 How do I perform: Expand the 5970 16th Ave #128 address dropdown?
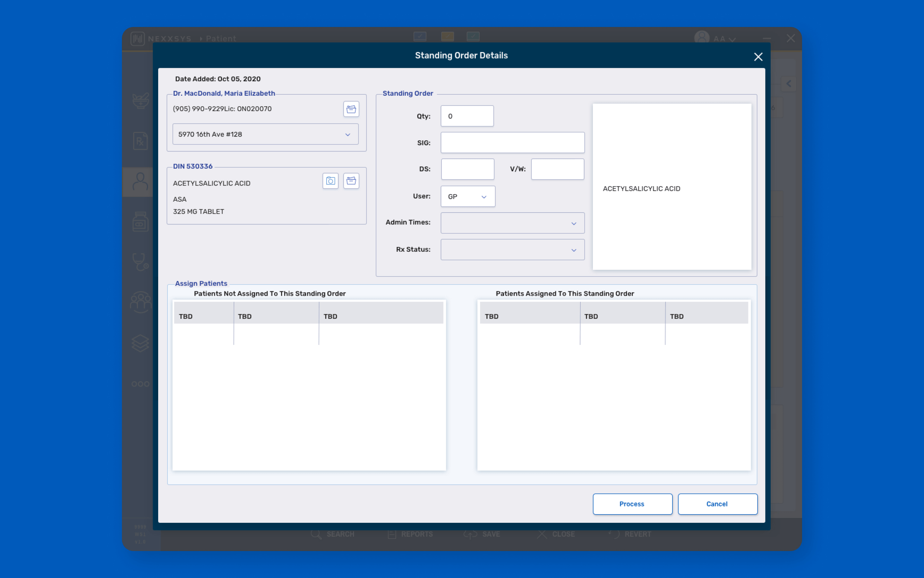(x=265, y=134)
